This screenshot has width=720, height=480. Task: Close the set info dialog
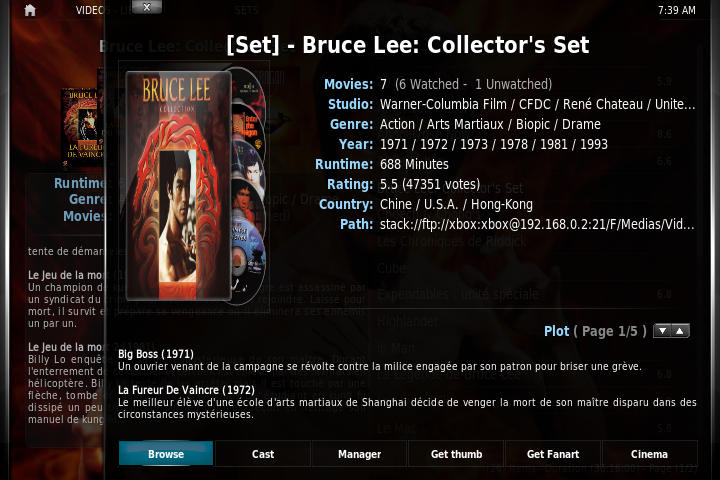click(146, 7)
